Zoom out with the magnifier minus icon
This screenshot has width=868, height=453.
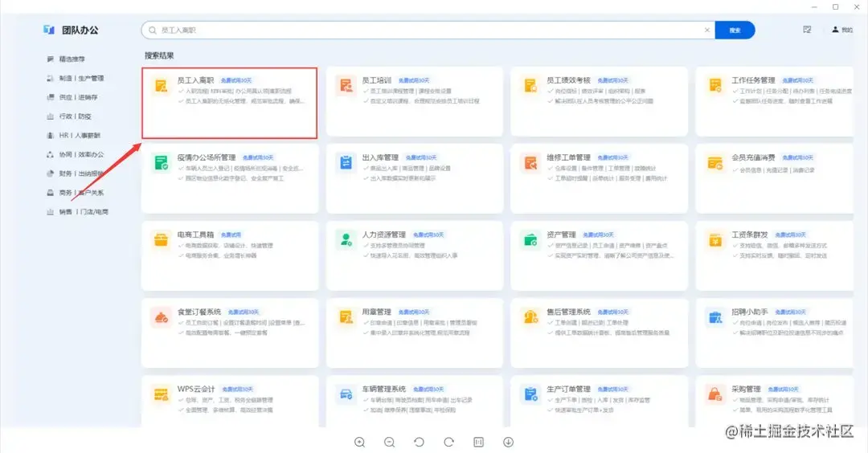pos(390,442)
